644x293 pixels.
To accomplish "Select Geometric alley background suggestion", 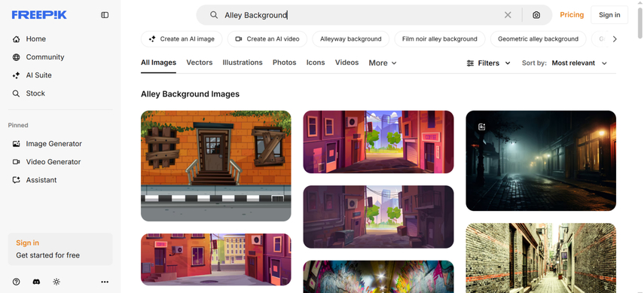I will (x=538, y=39).
